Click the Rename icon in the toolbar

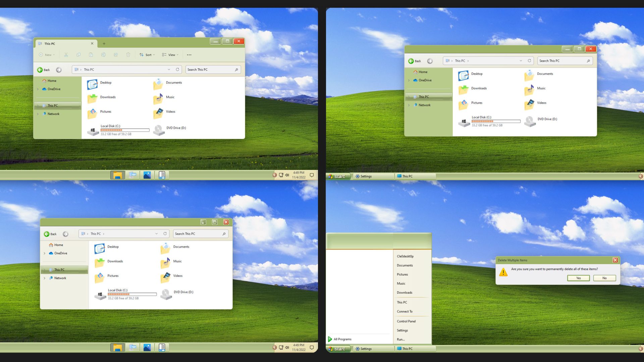[103, 54]
